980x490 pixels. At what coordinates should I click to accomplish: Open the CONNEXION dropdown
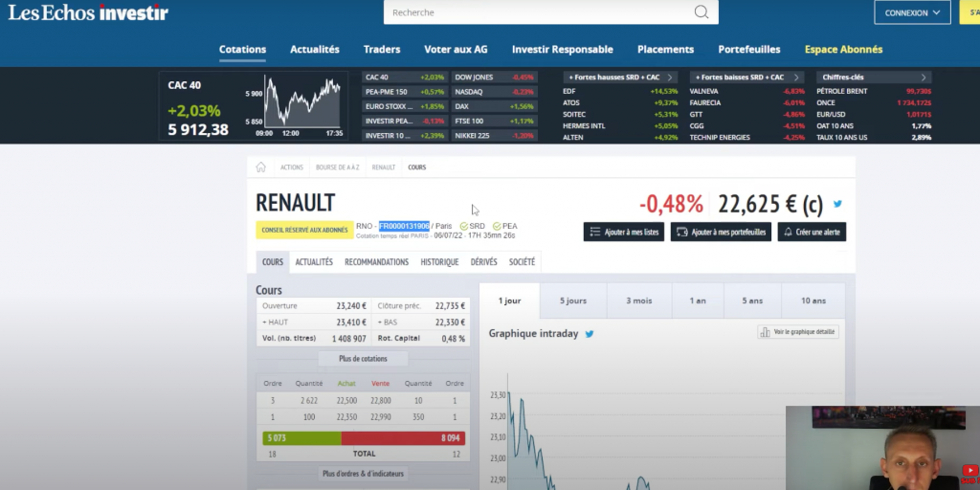(911, 12)
